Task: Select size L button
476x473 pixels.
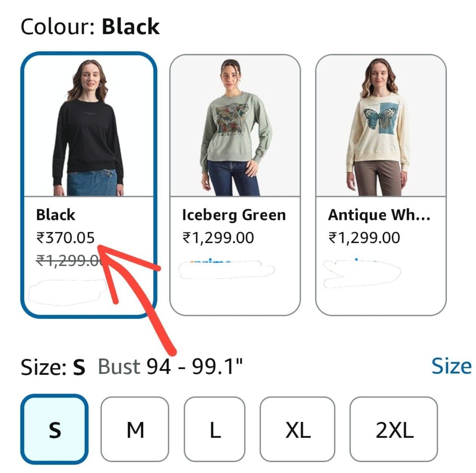Action: click(x=215, y=429)
